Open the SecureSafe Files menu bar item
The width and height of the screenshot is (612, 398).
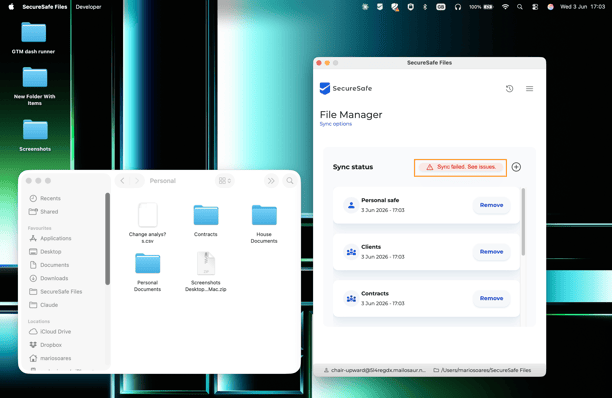(x=44, y=7)
